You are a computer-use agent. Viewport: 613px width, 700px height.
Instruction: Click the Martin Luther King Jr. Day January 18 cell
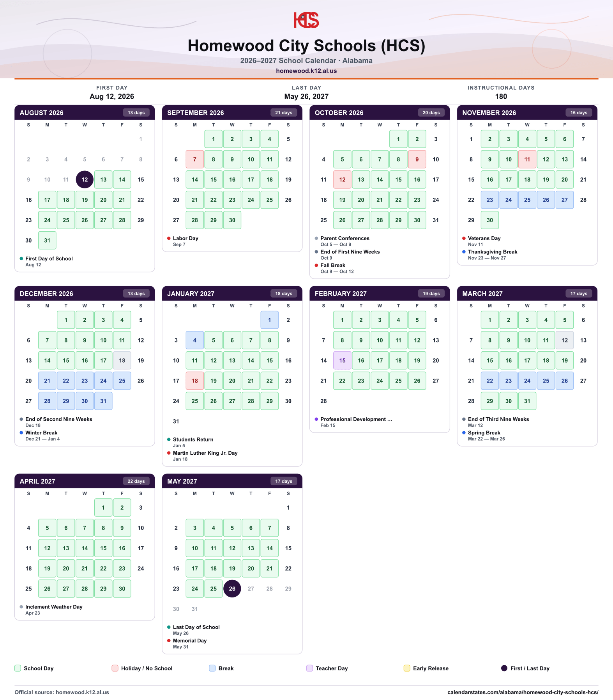[195, 381]
